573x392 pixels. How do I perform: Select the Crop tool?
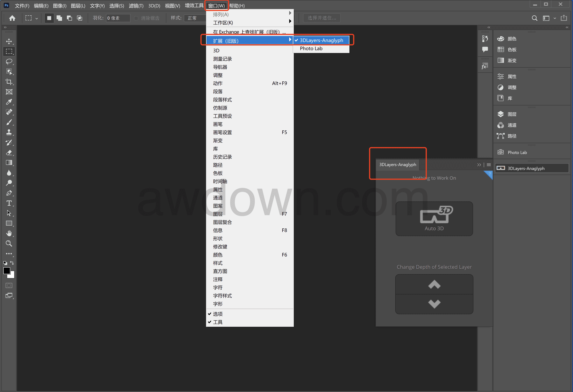tap(9, 82)
